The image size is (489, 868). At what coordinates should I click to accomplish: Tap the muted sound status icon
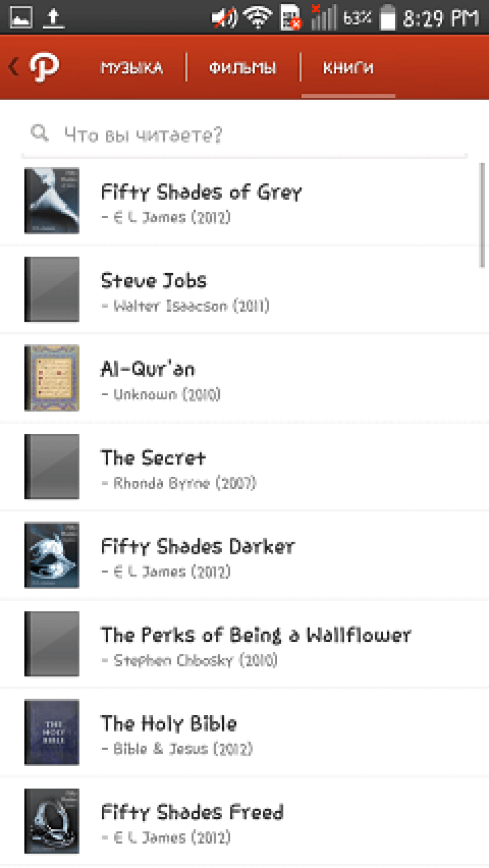(224, 18)
